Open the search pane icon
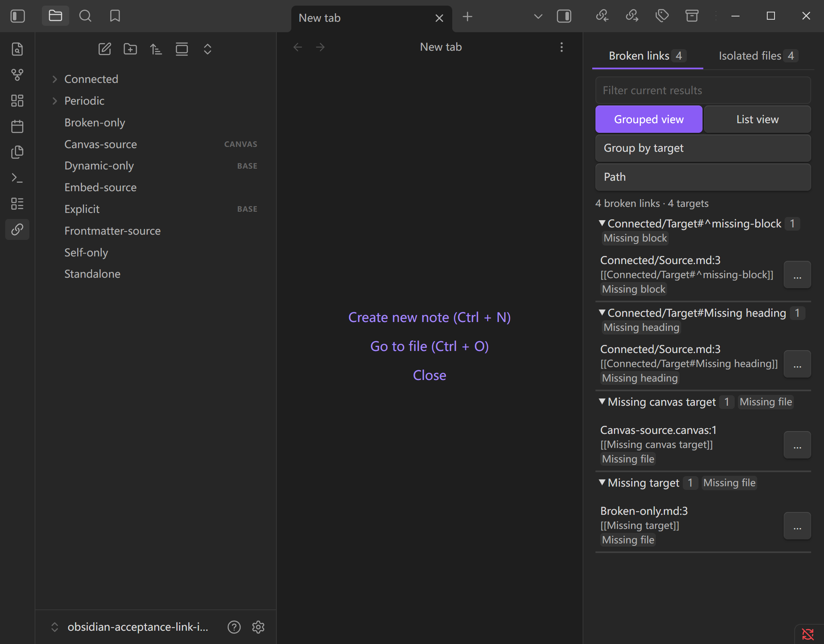This screenshot has height=644, width=824. (x=85, y=16)
